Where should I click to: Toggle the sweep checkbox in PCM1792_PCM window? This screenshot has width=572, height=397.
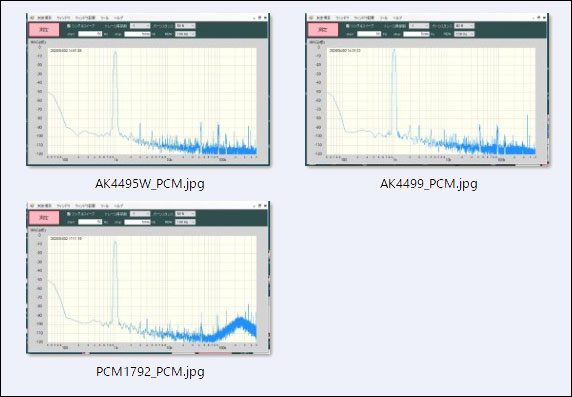(x=68, y=214)
